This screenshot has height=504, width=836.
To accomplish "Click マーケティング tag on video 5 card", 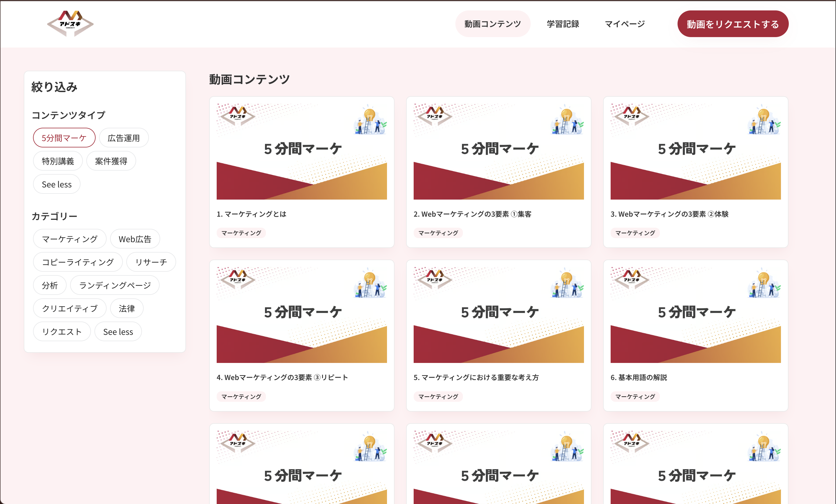I will [x=438, y=397].
